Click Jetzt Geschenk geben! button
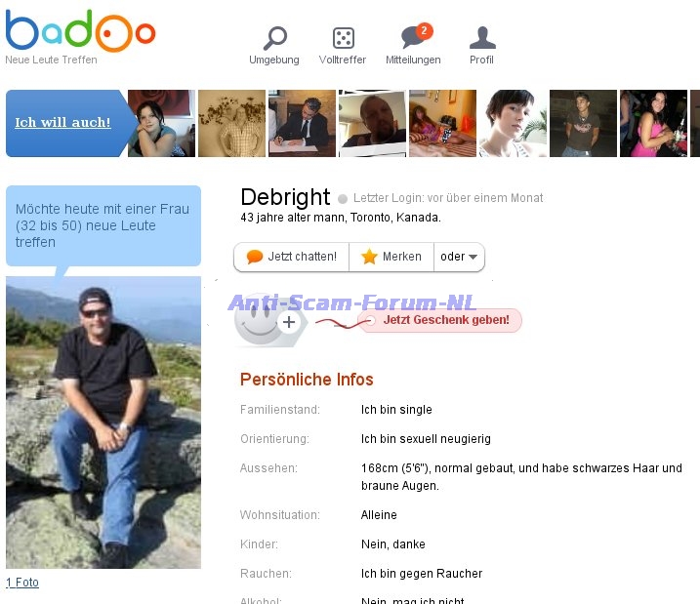 (x=445, y=320)
